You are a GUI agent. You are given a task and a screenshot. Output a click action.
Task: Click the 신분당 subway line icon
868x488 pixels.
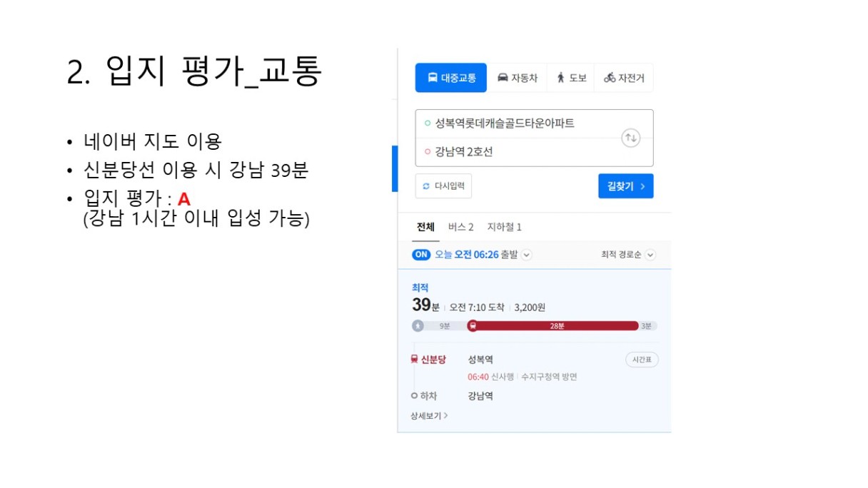click(x=415, y=360)
